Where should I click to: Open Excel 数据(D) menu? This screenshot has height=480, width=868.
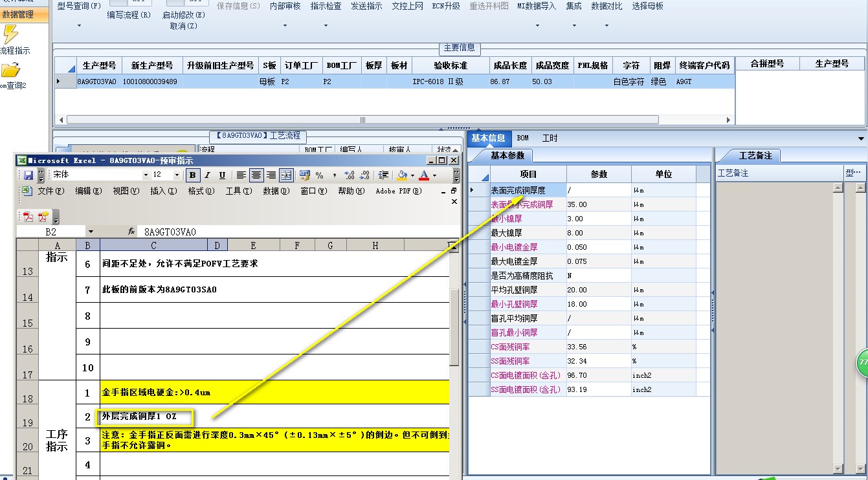276,191
